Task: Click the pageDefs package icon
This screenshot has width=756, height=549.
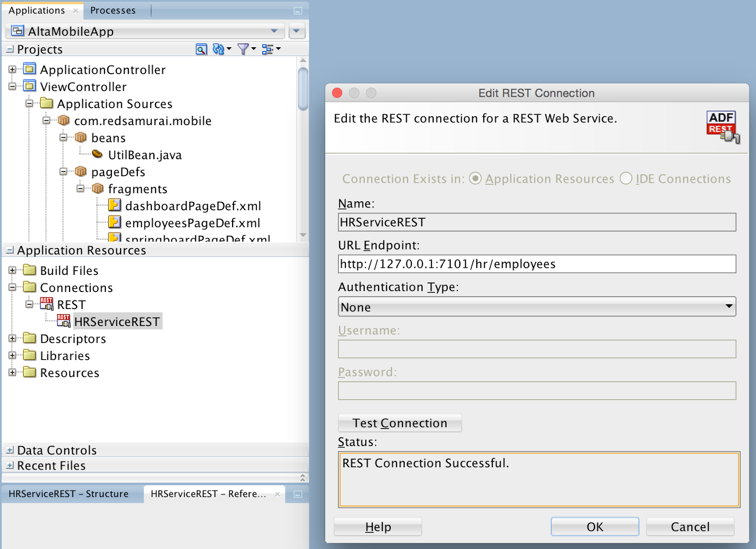Action: [x=81, y=172]
